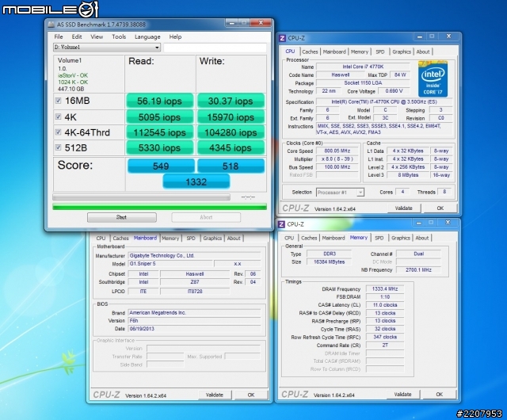Click the BIOS date 06/19/2013 field
The image size is (507, 420).
pyautogui.click(x=194, y=328)
